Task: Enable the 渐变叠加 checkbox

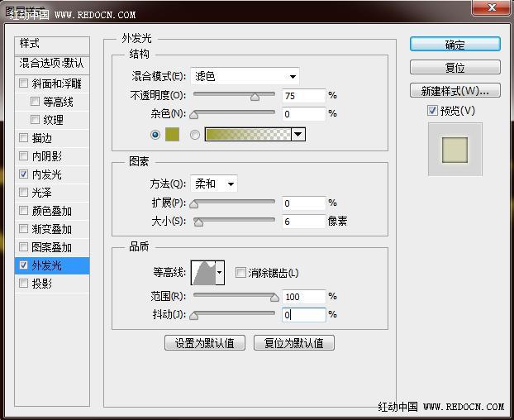Action: pyautogui.click(x=23, y=228)
